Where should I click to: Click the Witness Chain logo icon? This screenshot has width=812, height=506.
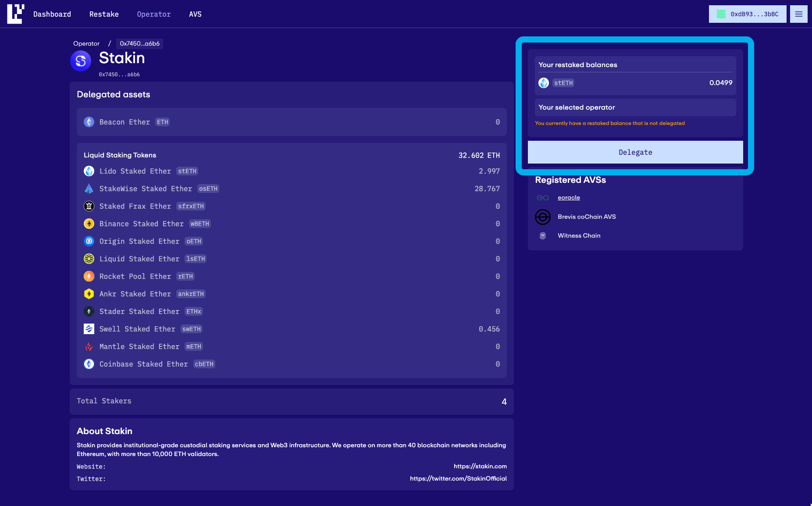point(543,236)
